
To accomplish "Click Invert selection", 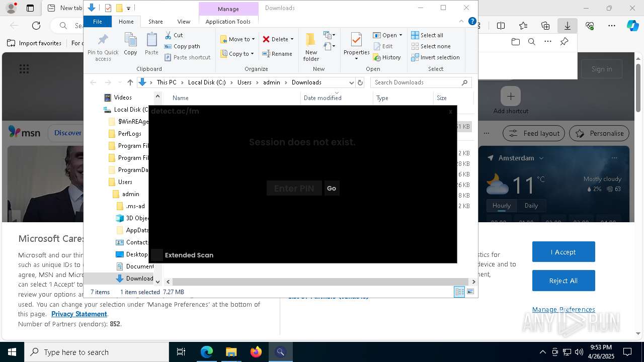I will point(435,57).
